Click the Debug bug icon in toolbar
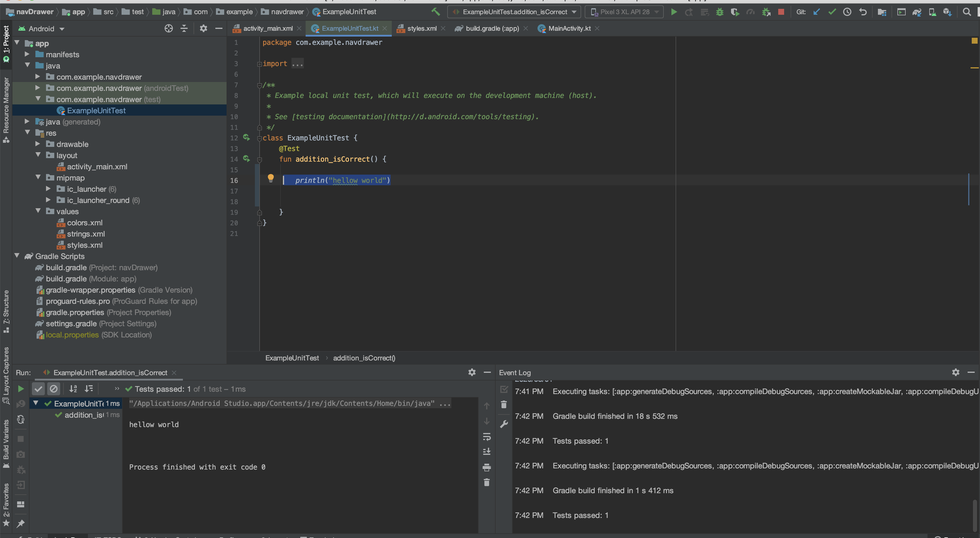Viewport: 980px width, 538px height. click(x=720, y=12)
